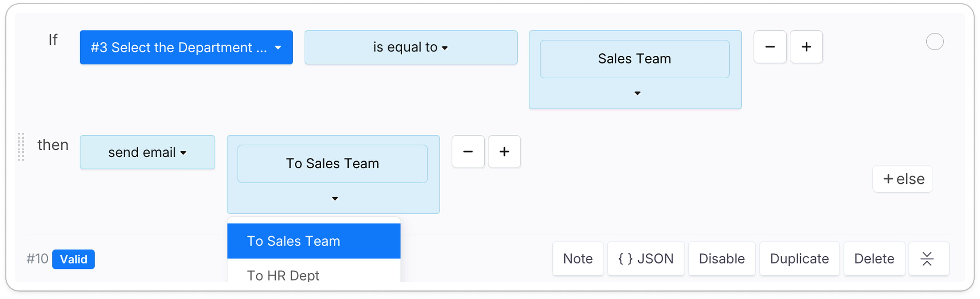Click the arrow below 'Sales Team' value

[x=637, y=93]
